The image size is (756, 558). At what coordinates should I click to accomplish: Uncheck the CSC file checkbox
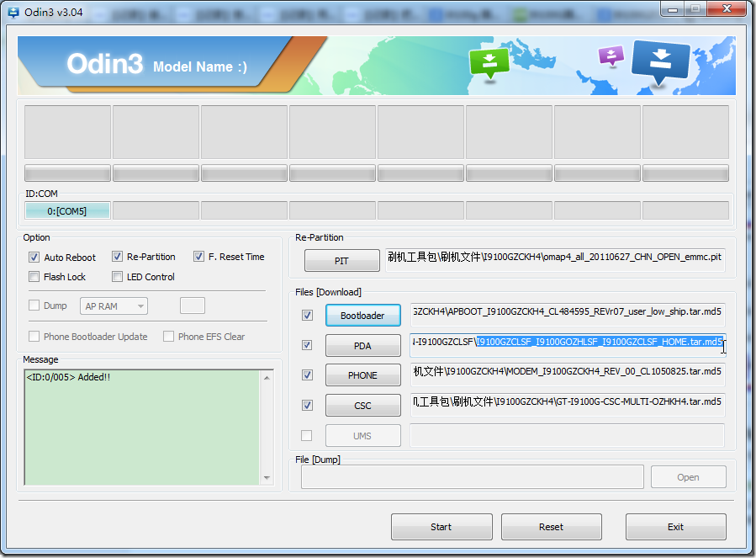pos(307,406)
